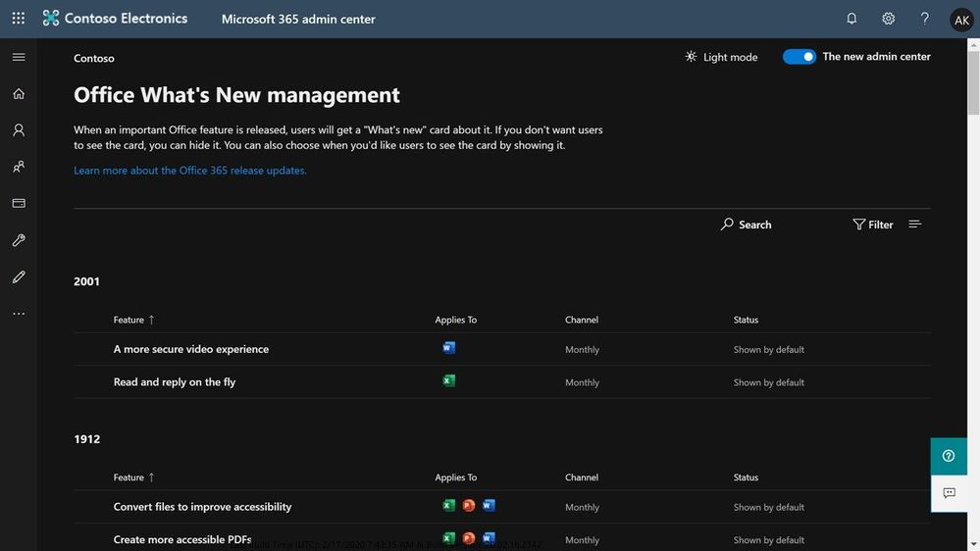
Task: Click the Contoso breadcrumb
Action: tap(94, 58)
